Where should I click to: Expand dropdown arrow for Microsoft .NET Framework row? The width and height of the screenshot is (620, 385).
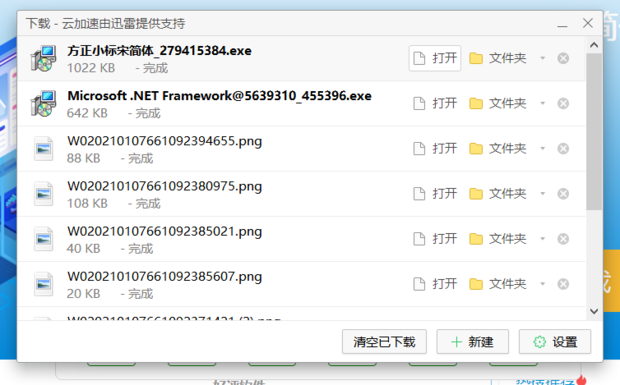(x=542, y=103)
